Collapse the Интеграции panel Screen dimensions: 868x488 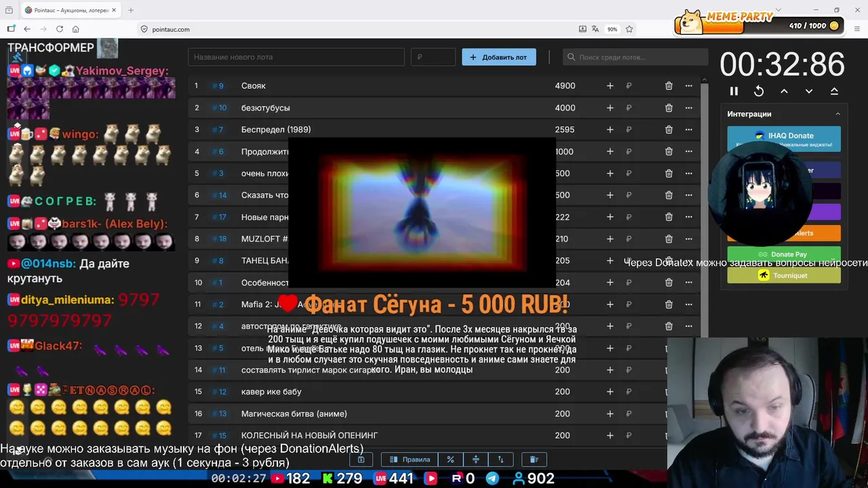pyautogui.click(x=837, y=114)
